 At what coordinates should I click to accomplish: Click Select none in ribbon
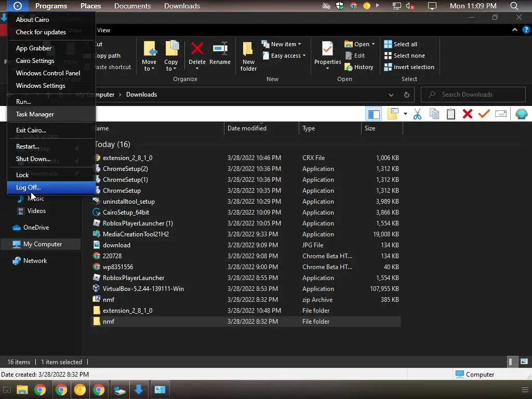tap(404, 56)
